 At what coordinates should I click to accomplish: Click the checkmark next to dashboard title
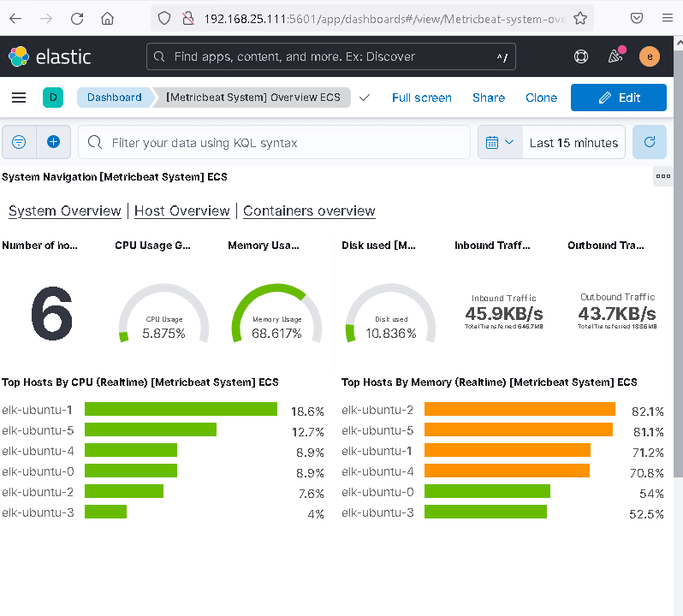point(365,98)
